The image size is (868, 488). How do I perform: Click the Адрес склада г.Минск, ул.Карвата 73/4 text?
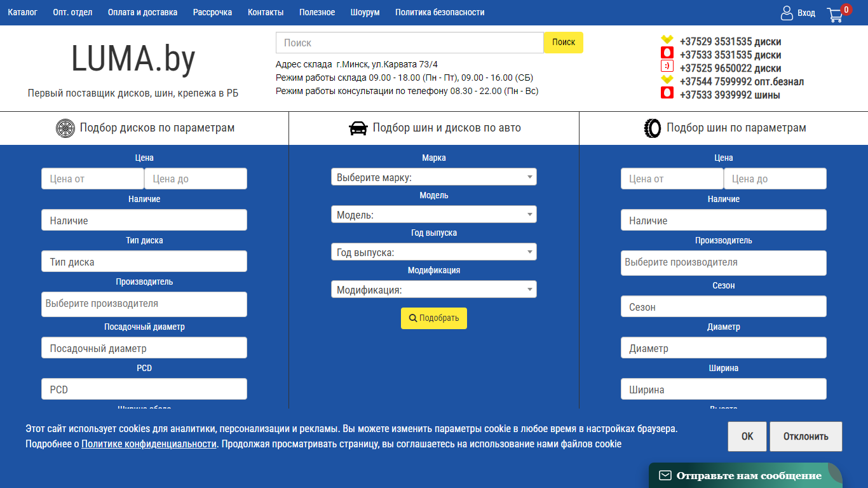(356, 64)
